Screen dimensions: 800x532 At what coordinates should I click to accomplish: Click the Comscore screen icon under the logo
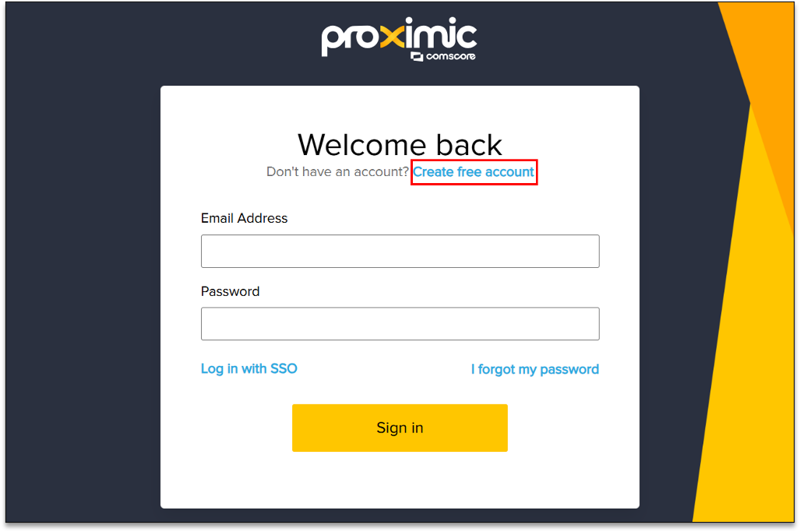tap(417, 57)
